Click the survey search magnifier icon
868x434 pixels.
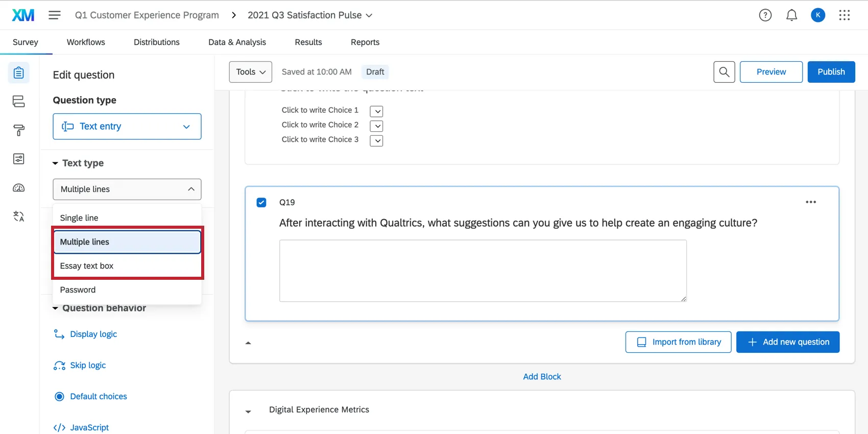pos(724,72)
